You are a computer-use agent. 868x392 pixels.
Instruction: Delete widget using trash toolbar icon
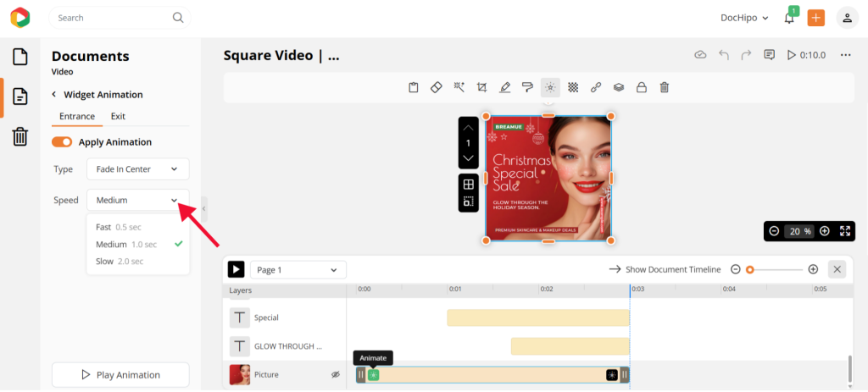[x=665, y=87]
